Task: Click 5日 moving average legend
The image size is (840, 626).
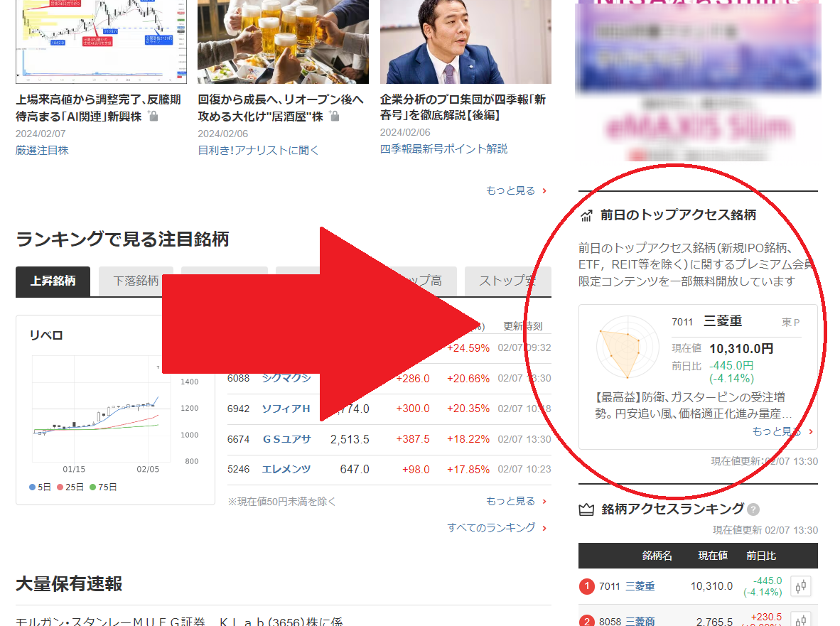Action: [x=41, y=487]
